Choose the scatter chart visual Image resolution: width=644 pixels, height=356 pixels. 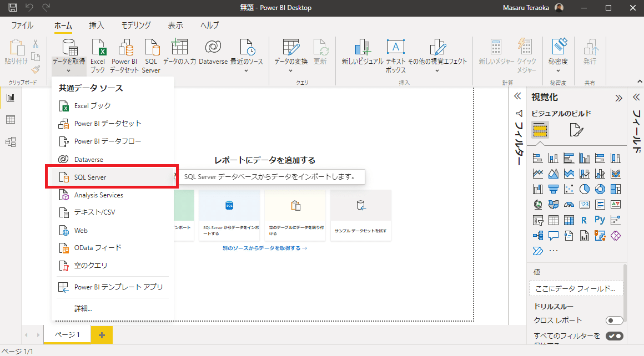[569, 189]
